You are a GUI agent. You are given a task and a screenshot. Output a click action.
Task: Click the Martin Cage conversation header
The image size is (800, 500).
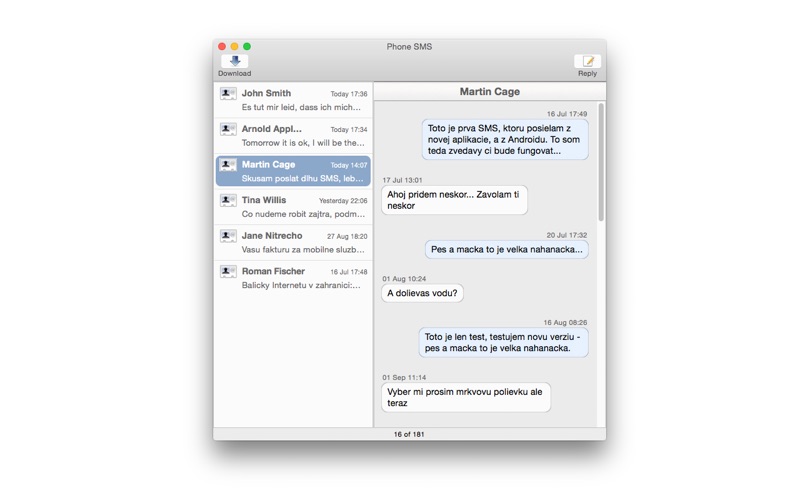click(490, 91)
